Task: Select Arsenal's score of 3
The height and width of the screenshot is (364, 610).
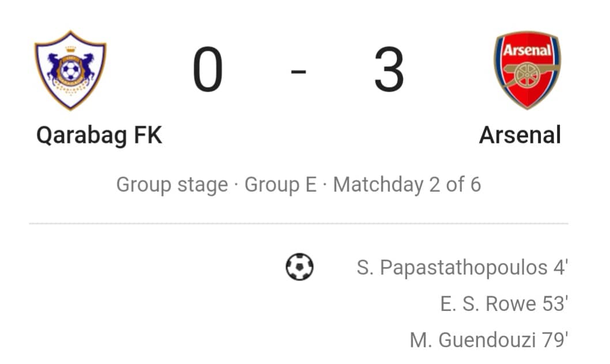Action: pos(389,69)
